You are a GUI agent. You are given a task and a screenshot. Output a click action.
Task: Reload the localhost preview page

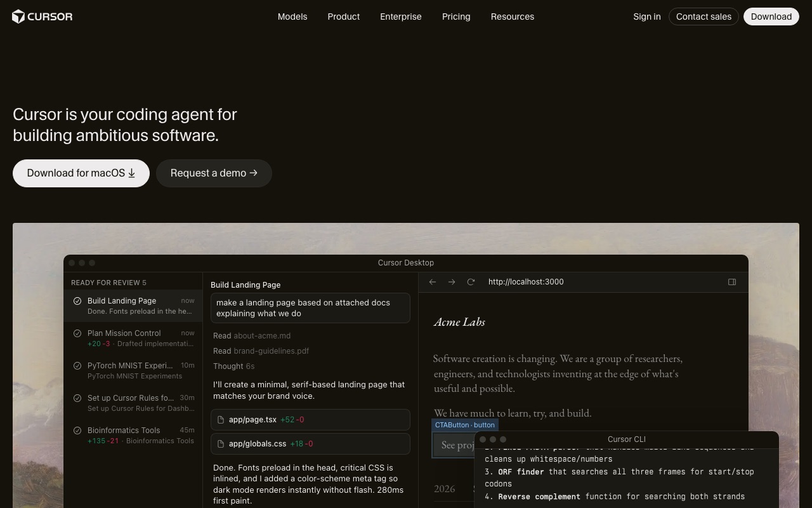pyautogui.click(x=471, y=282)
